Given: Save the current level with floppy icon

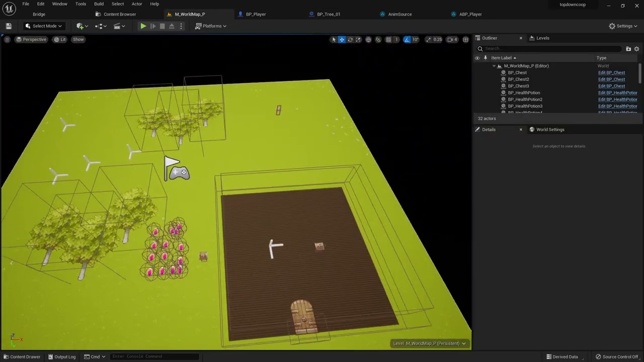Looking at the screenshot, I should click(9, 26).
